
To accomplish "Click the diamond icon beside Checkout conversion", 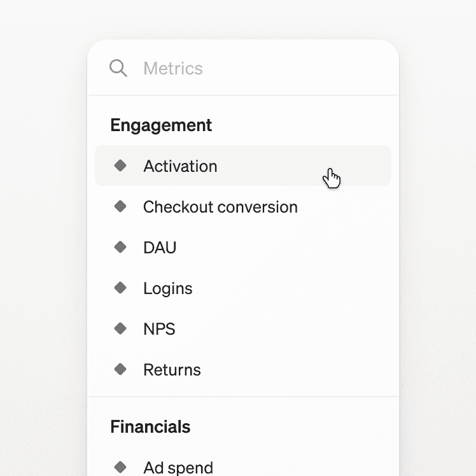I will 120,207.
